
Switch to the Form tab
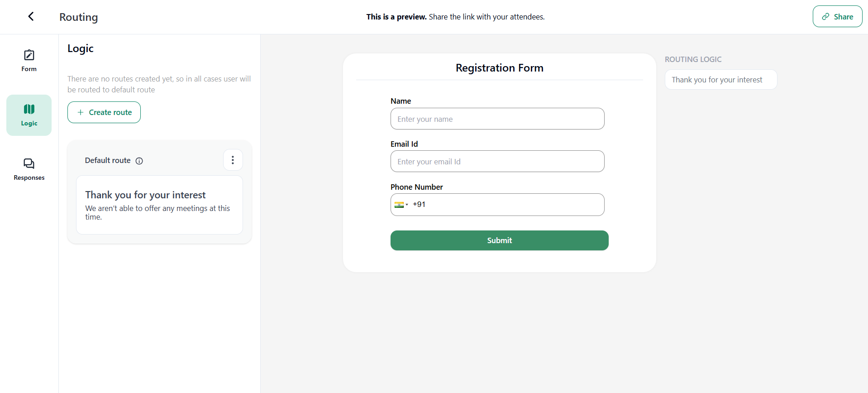click(29, 69)
